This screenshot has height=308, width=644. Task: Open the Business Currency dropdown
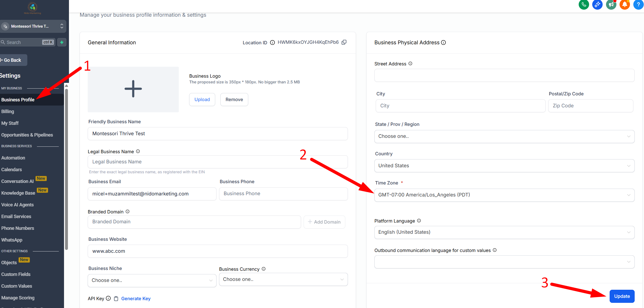(x=283, y=279)
